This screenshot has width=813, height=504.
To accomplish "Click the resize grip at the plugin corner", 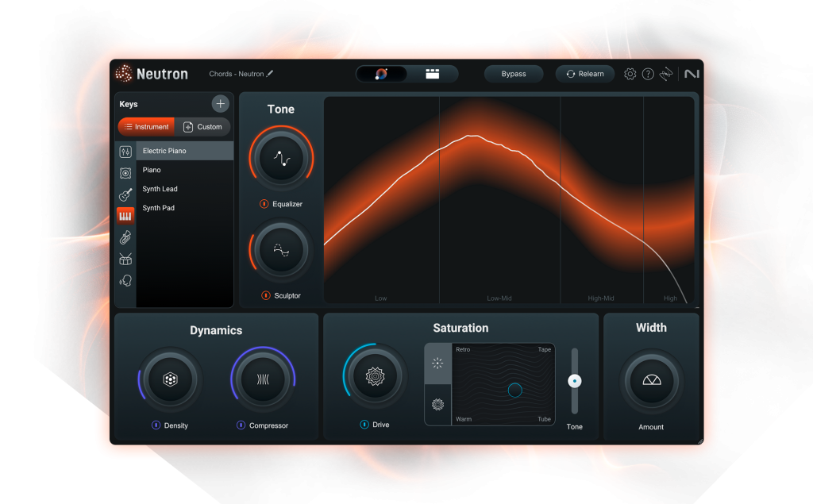I will point(700,441).
